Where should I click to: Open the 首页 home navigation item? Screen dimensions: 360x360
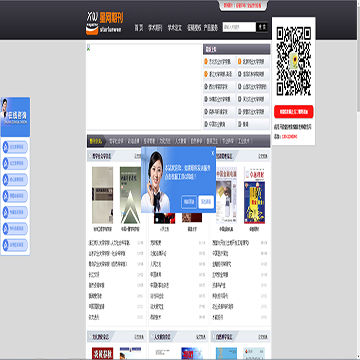click(139, 28)
